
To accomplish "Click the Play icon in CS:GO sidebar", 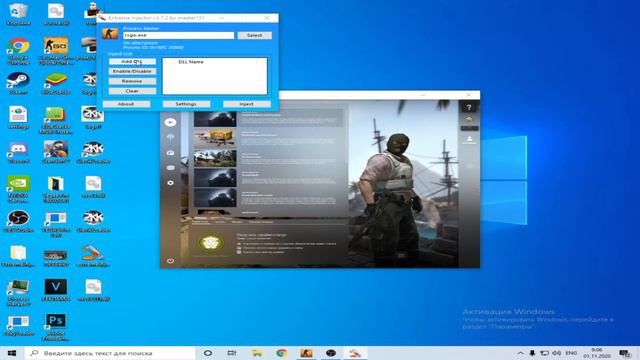I will pyautogui.click(x=171, y=122).
